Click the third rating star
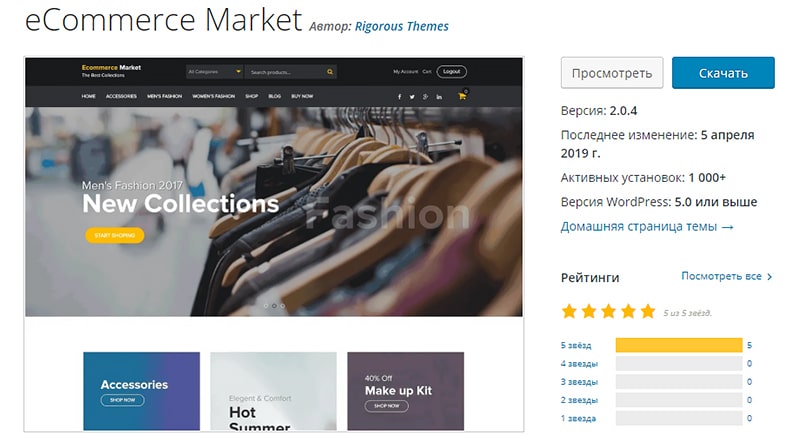The height and width of the screenshot is (437, 800). (x=608, y=311)
